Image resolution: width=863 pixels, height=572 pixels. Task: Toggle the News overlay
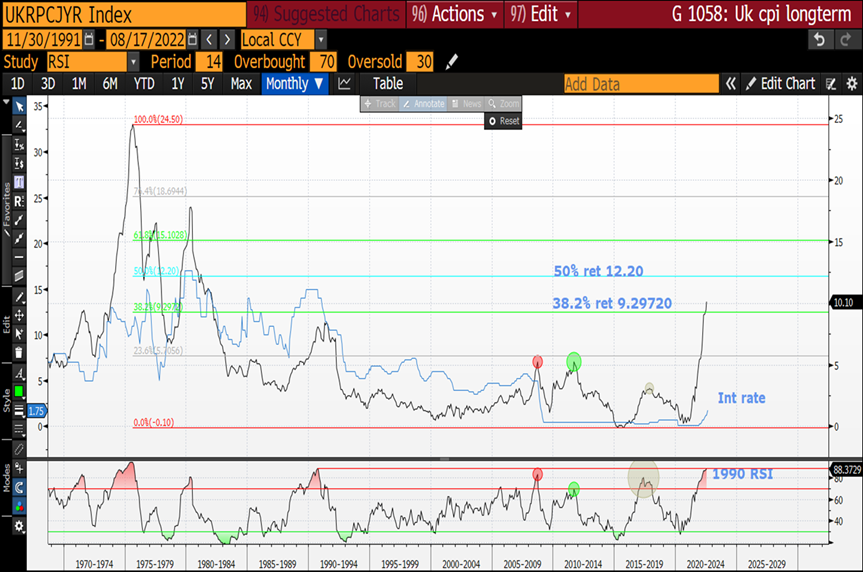[466, 103]
